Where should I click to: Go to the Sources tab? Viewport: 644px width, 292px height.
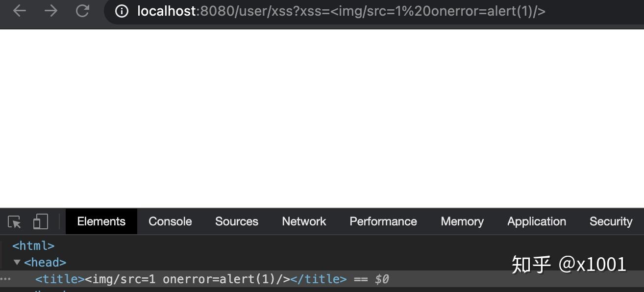pos(236,221)
